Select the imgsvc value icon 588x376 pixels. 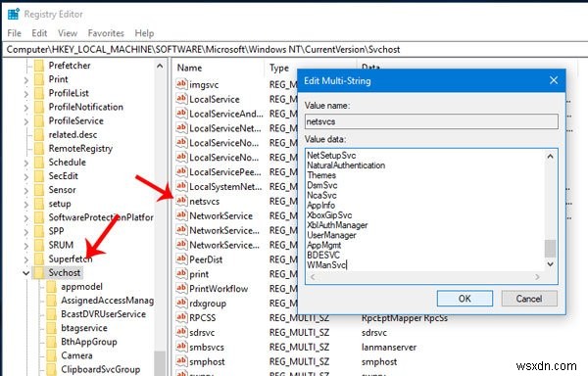click(x=181, y=84)
